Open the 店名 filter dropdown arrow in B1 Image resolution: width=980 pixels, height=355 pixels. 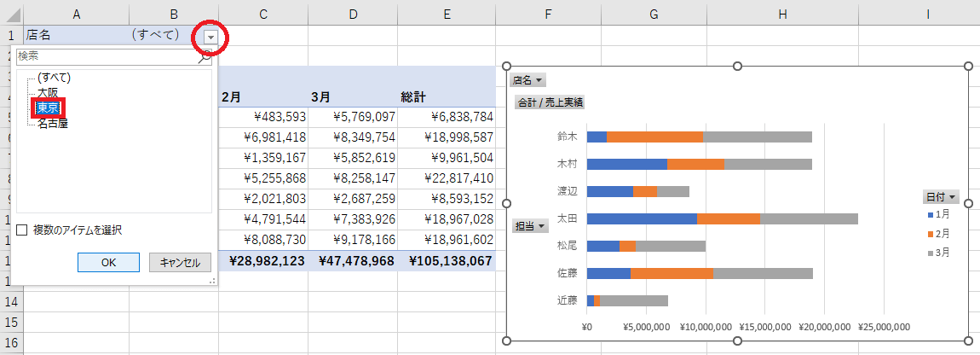pos(210,36)
